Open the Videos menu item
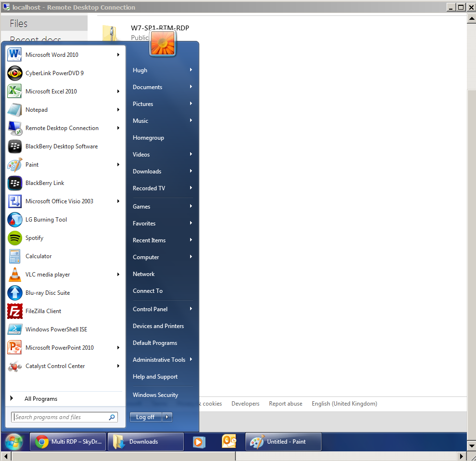 coord(163,154)
